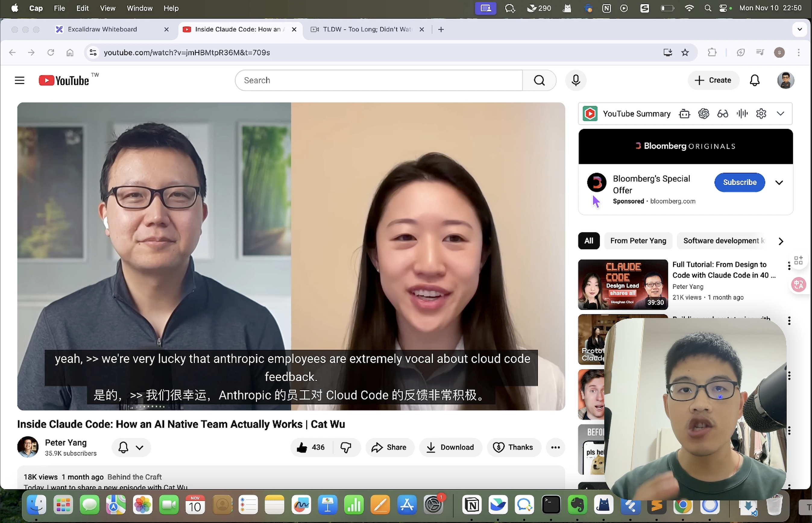This screenshot has height=523, width=812.
Task: Launch Terminal from the dock
Action: tap(551, 505)
